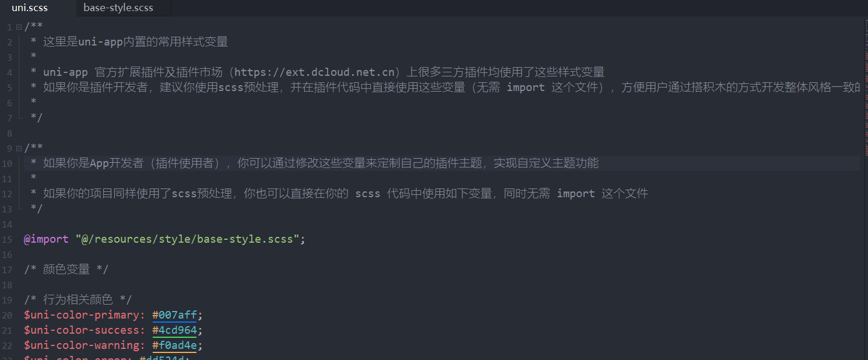
Task: Click the 行为相关颜色 comment on line 19
Action: (x=78, y=300)
